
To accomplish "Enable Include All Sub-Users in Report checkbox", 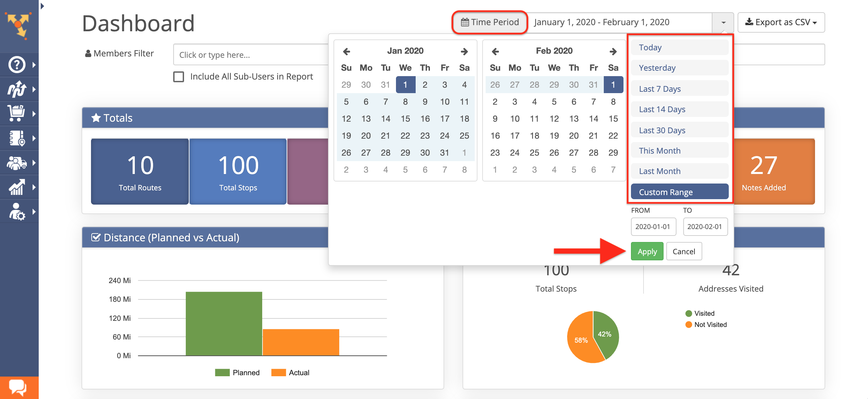I will (x=179, y=77).
